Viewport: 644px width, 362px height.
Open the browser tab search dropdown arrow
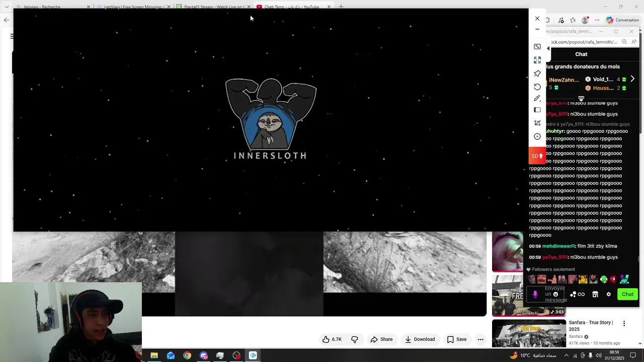(x=6, y=7)
